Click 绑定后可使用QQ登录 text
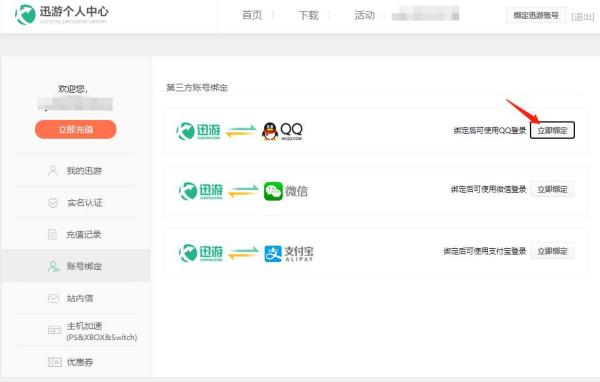 (x=490, y=131)
